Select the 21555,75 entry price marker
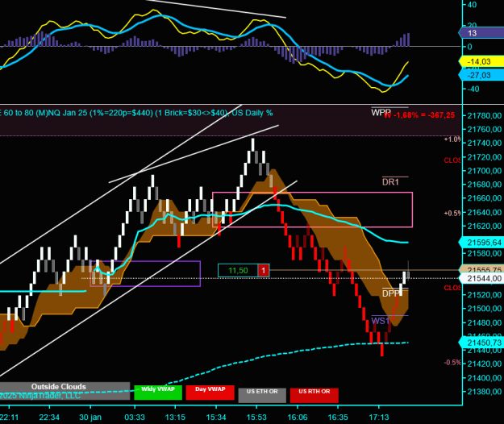The image size is (504, 424). [481, 269]
